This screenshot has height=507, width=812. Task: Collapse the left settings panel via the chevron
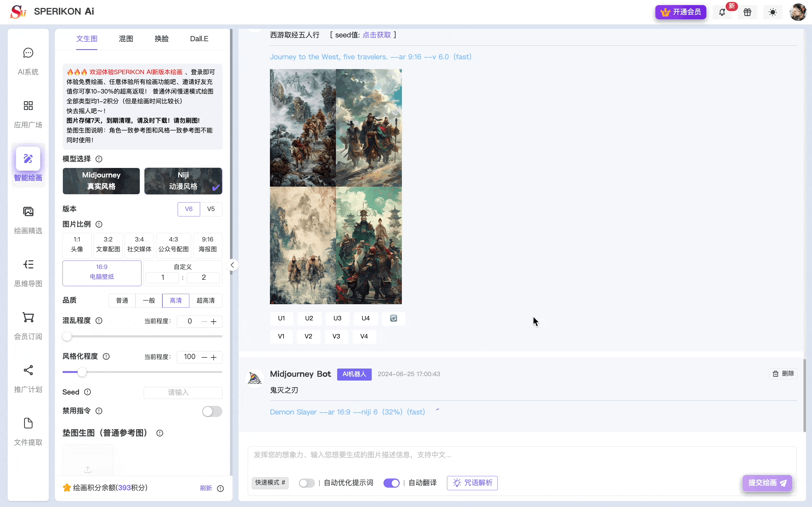tap(232, 265)
